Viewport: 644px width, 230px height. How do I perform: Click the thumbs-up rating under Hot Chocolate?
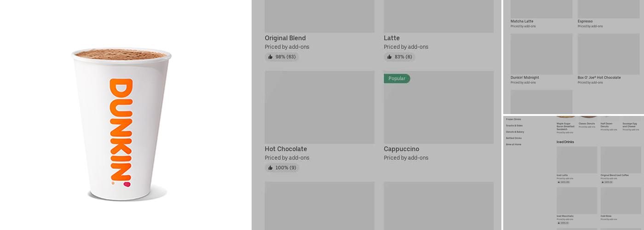[x=282, y=168]
